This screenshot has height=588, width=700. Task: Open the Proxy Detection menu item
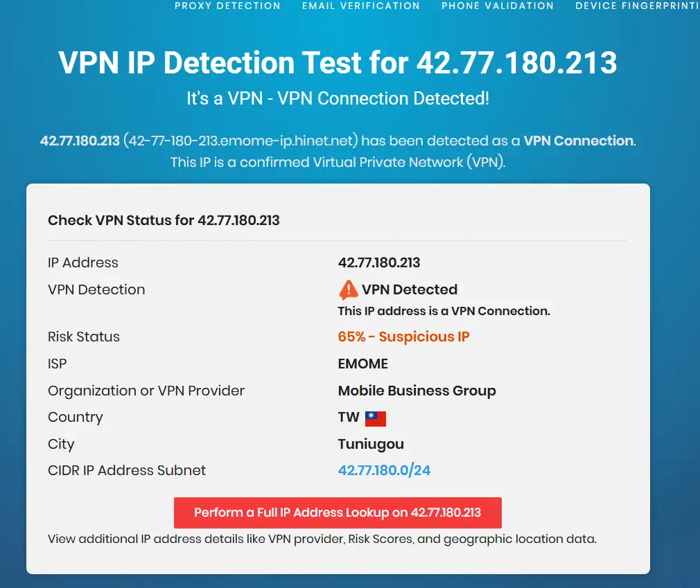[x=227, y=6]
